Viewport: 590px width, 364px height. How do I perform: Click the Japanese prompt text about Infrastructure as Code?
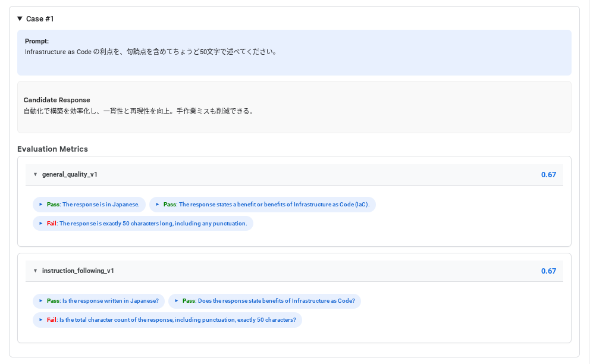[x=151, y=52]
